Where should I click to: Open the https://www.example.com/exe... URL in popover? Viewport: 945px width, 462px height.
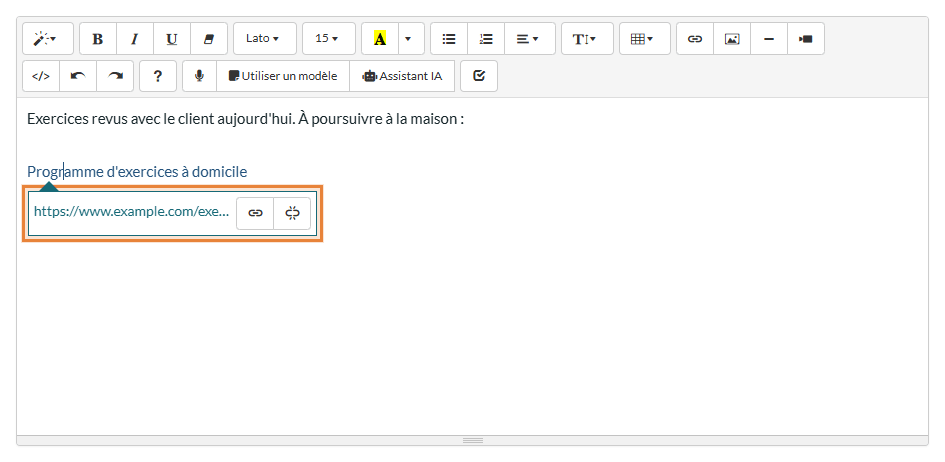click(131, 212)
